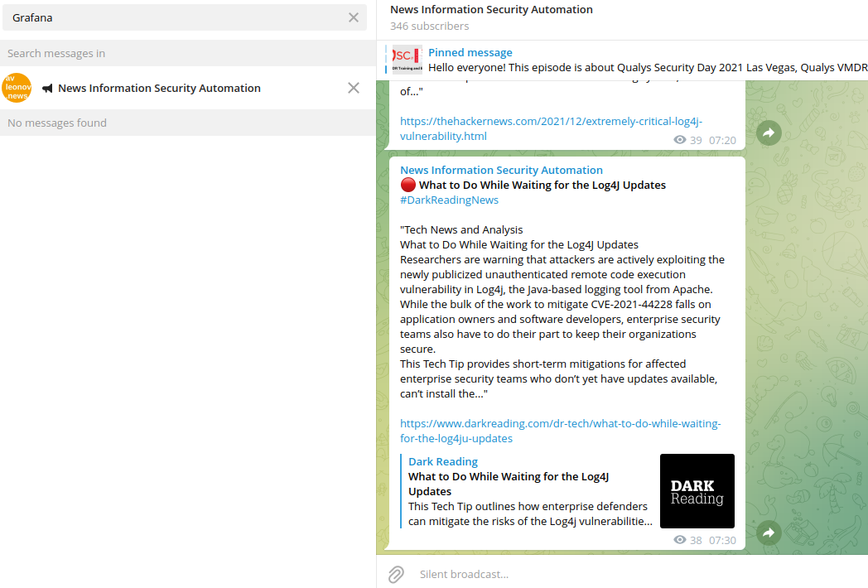Click the Grafana search text field
Image resolution: width=868 pixels, height=588 pixels.
point(174,17)
